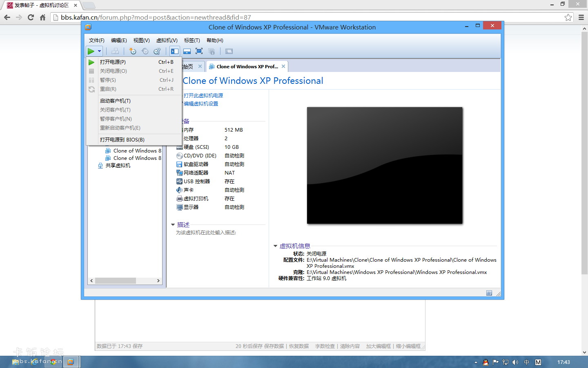Click the 512 MB memory value
This screenshot has width=588, height=368.
234,130
